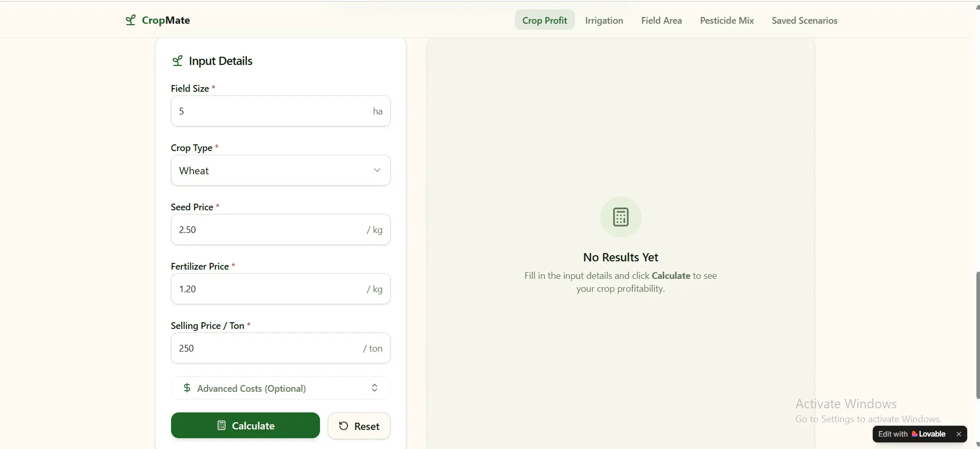The width and height of the screenshot is (980, 449).
Task: Click the ha unit suffix
Action: coord(378,111)
